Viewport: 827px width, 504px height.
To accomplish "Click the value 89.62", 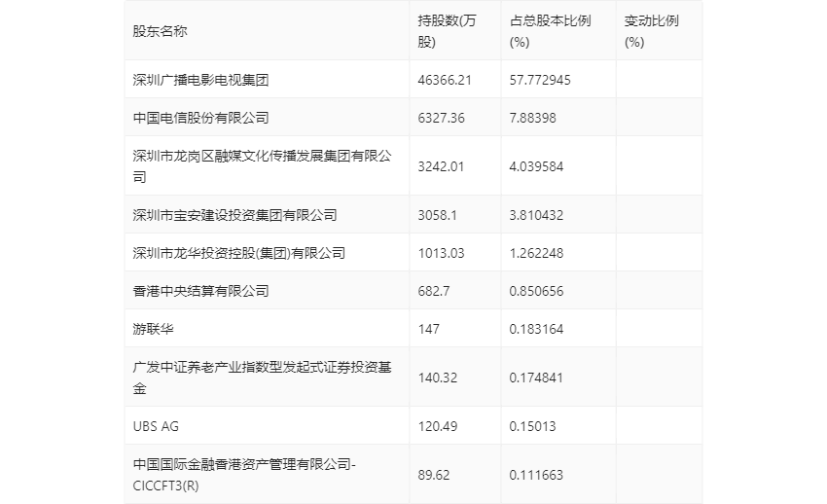I will coord(434,475).
